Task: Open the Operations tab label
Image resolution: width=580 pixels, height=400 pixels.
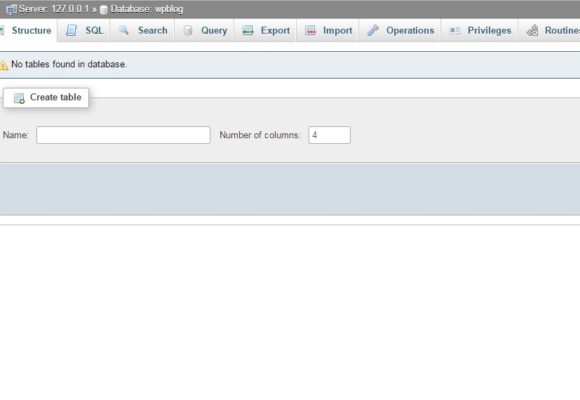Action: tap(410, 30)
